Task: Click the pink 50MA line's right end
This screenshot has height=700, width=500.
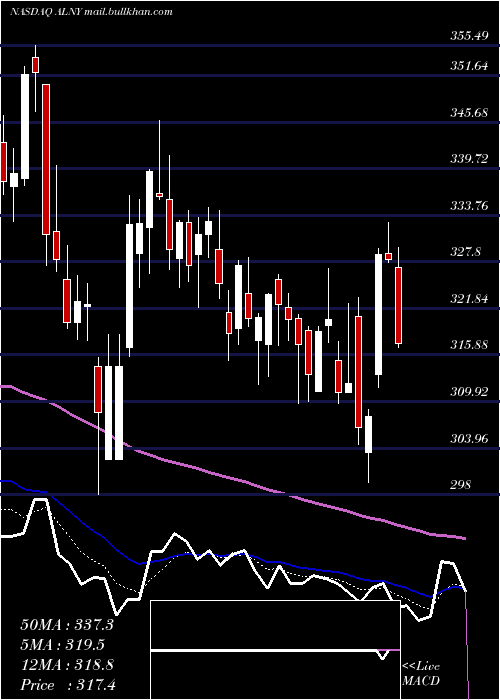Action: [x=464, y=538]
